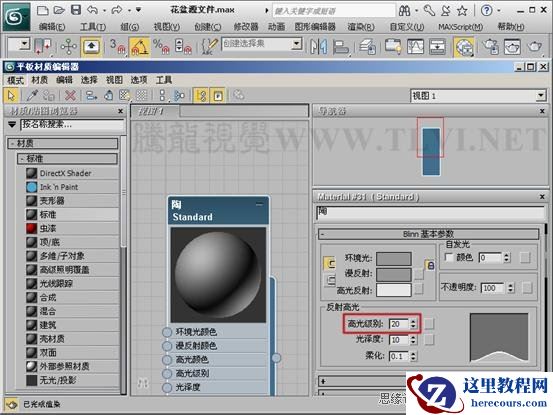The image size is (553, 415).
Task: Click the 环境光颜色 input socket on node
Action: tap(167, 332)
